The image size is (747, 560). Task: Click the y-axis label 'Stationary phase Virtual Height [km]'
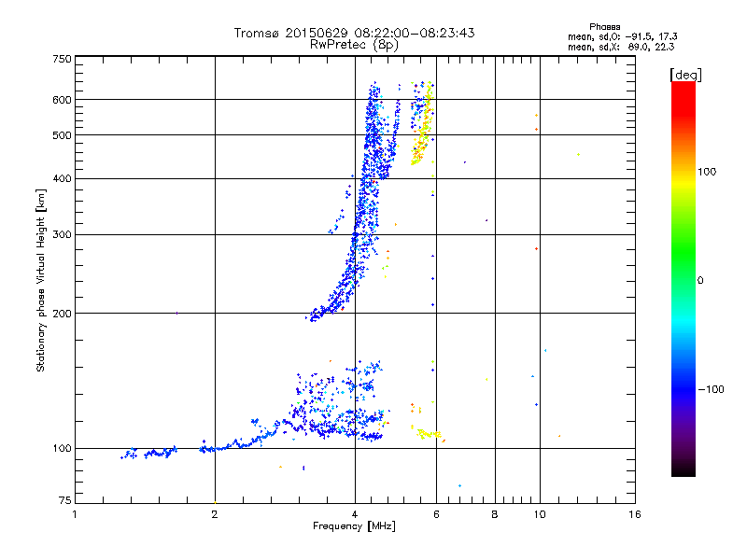[x=40, y=280]
